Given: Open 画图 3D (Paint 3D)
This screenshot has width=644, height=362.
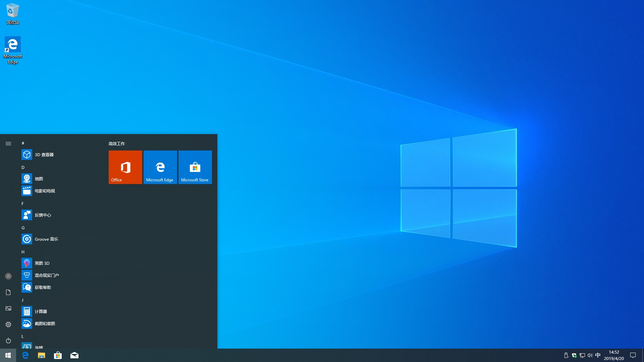Looking at the screenshot, I should click(42, 263).
